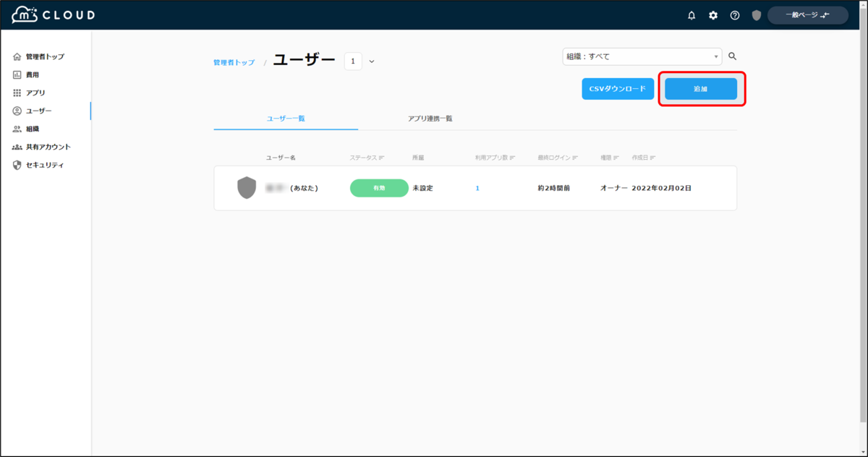Click the 有効 status badge
This screenshot has height=457, width=868.
click(379, 188)
